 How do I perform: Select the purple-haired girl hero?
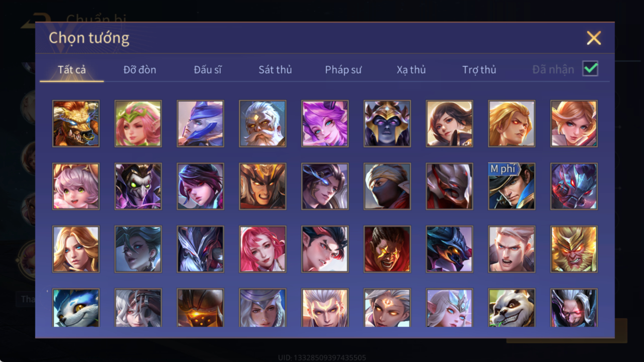pyautogui.click(x=325, y=123)
